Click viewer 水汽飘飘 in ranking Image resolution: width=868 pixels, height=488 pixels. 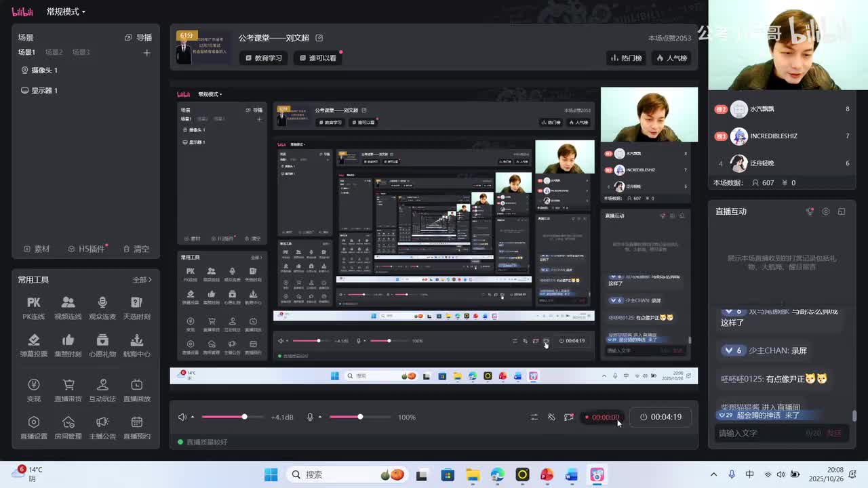(x=782, y=109)
